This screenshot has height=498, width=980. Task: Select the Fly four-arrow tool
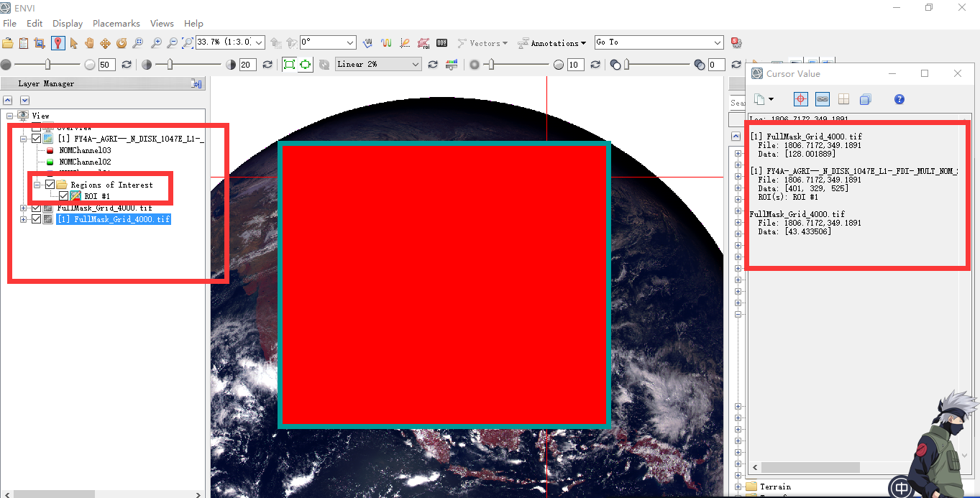pos(105,43)
